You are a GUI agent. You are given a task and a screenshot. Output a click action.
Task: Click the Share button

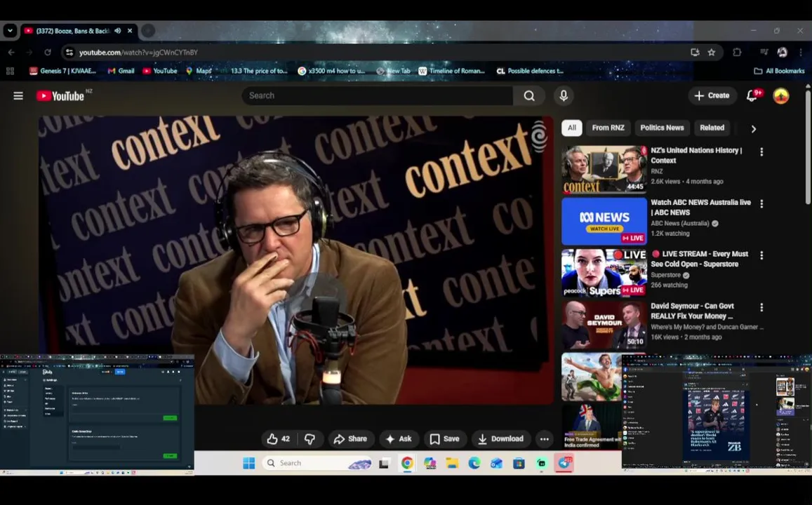click(351, 439)
